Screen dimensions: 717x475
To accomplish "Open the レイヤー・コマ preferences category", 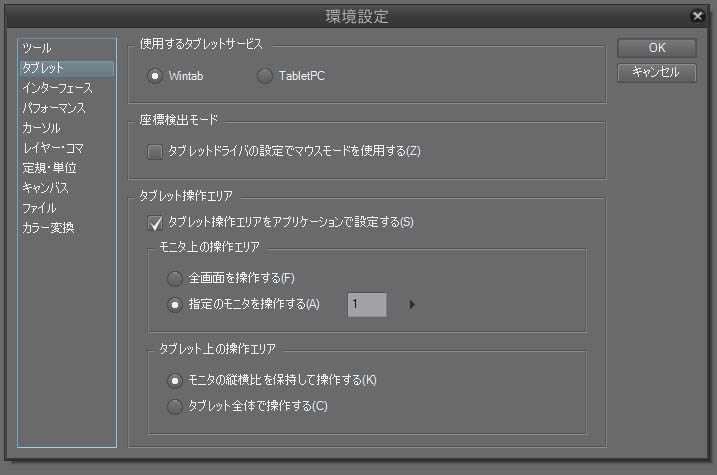I will pyautogui.click(x=67, y=148).
